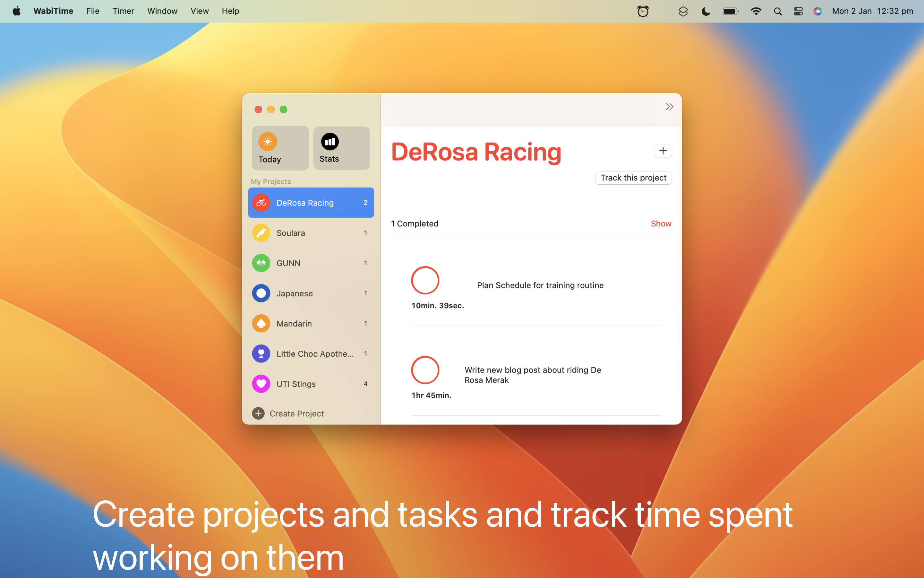
Task: Click the plus icon beside Create Project
Action: pos(259,413)
